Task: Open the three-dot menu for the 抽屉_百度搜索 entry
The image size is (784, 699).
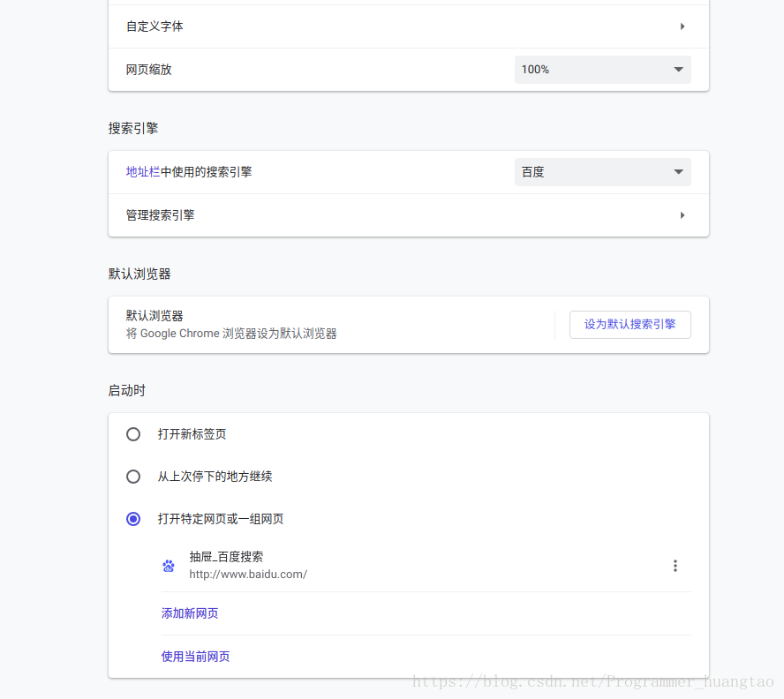Action: (675, 566)
